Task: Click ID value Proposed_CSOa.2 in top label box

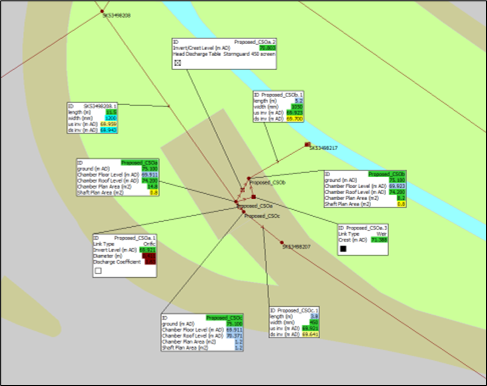Action: click(x=255, y=42)
